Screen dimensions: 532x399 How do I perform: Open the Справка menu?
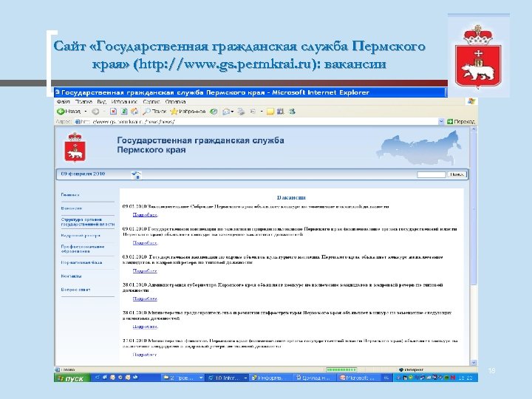point(175,101)
